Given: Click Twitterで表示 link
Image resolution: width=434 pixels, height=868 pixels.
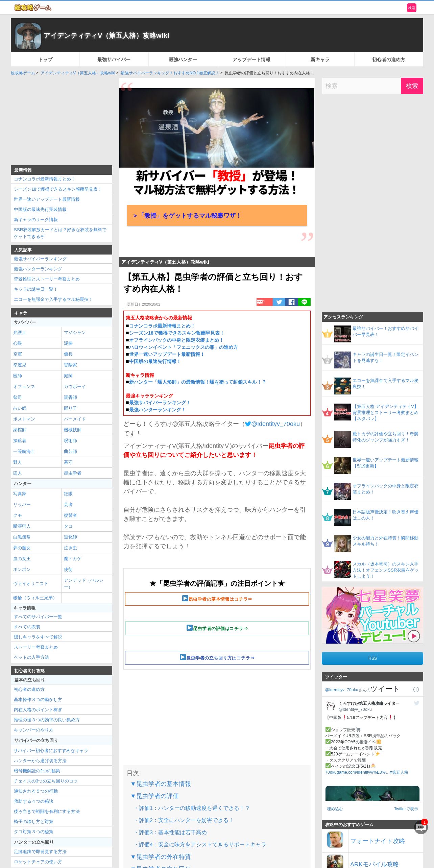Looking at the screenshot, I should [406, 809].
